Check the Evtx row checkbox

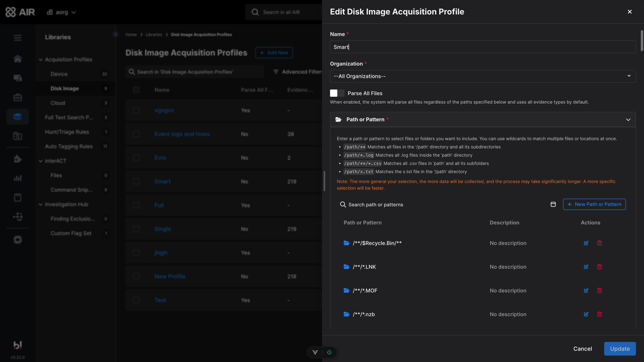(136, 158)
